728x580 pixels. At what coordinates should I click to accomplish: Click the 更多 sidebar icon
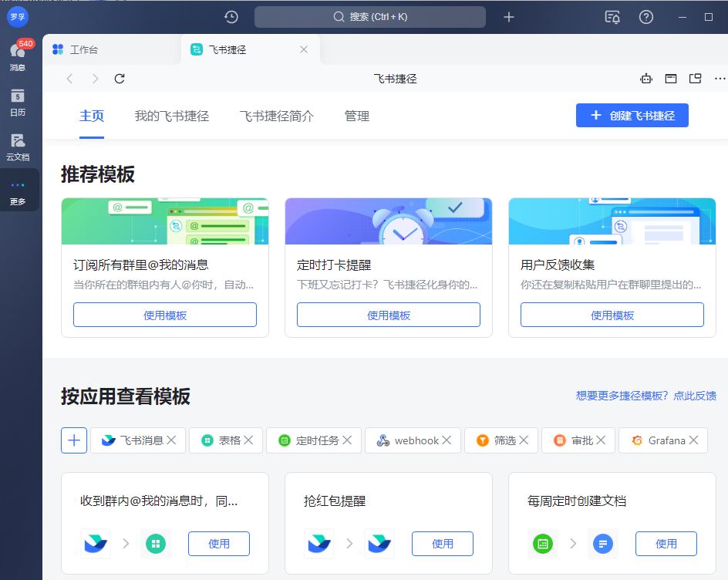click(x=19, y=190)
